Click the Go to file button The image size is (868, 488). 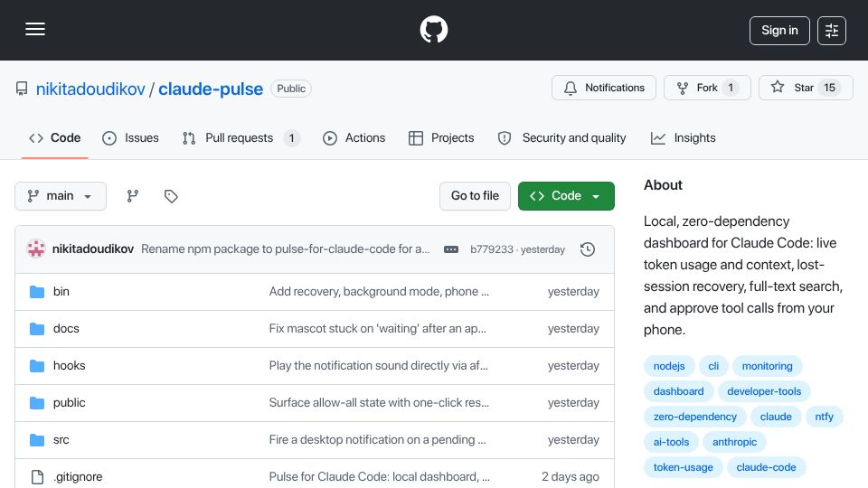point(475,196)
